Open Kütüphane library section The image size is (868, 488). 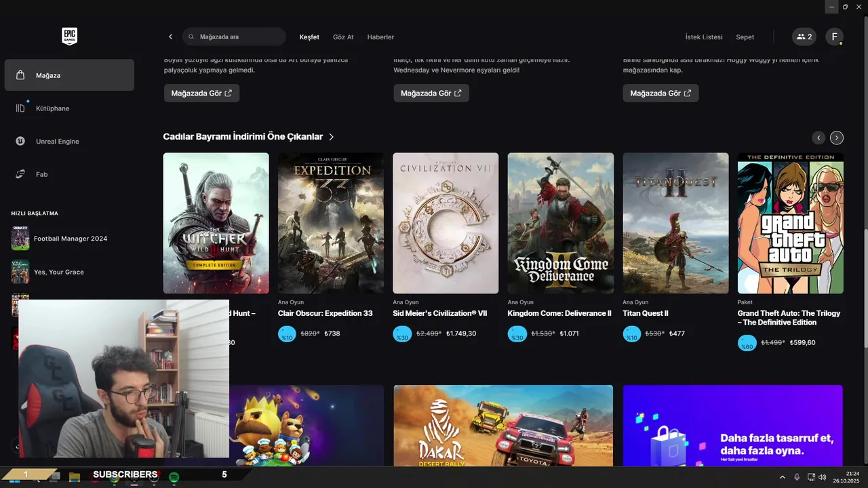pos(69,108)
